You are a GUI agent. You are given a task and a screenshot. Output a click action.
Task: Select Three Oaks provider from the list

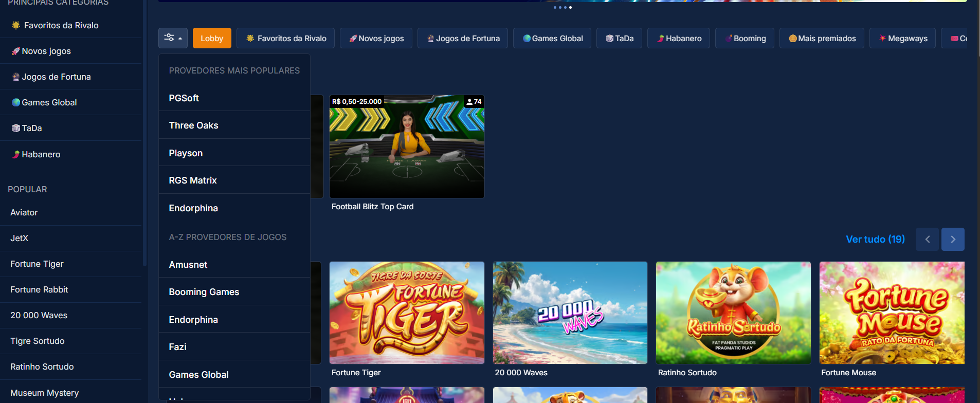193,125
